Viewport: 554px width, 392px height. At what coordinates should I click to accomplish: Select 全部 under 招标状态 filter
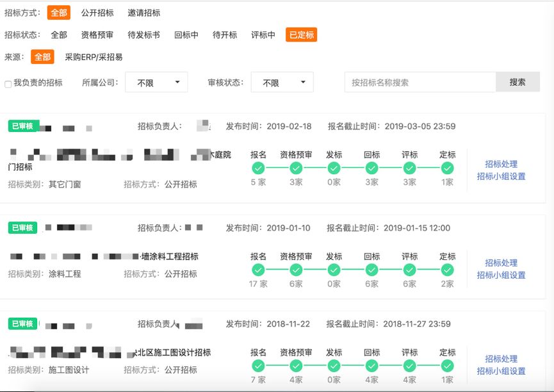pos(59,35)
